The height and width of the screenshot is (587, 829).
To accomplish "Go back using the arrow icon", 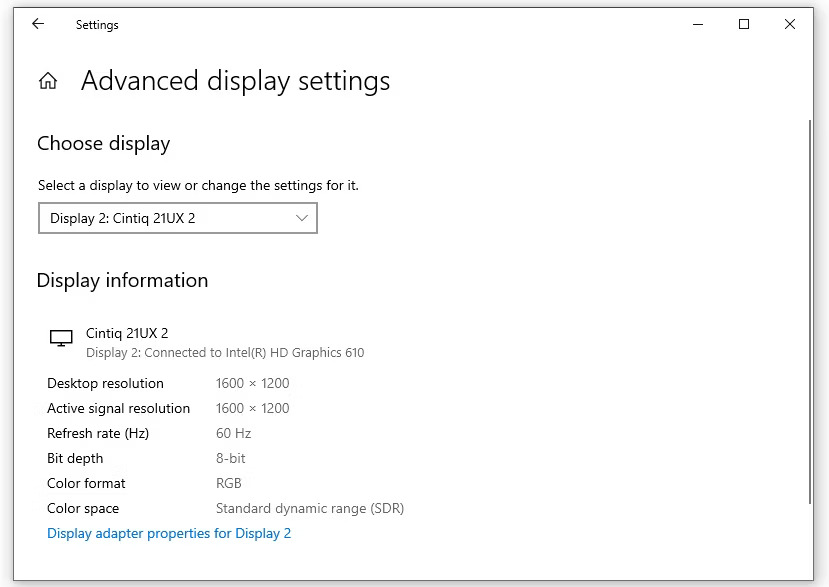I will [38, 24].
